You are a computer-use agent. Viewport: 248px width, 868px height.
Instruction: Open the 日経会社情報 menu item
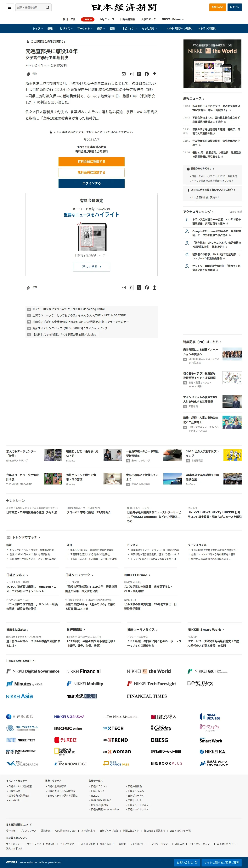(127, 19)
